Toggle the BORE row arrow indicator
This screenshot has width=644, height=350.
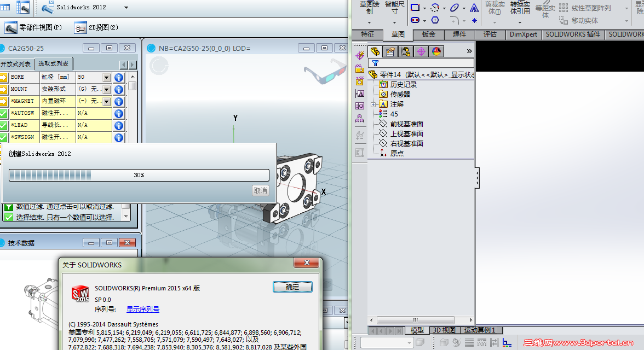pos(3,77)
